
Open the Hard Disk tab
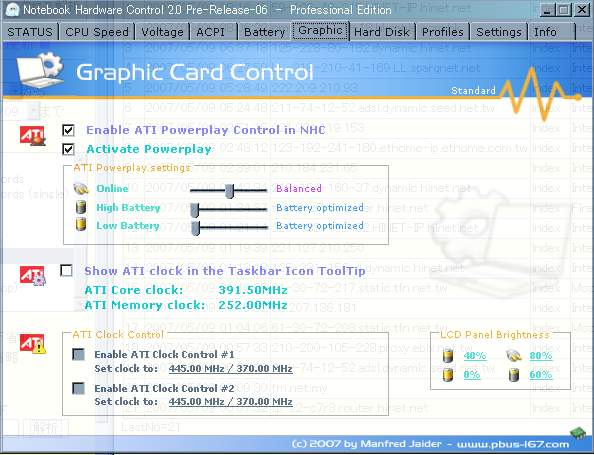click(382, 32)
